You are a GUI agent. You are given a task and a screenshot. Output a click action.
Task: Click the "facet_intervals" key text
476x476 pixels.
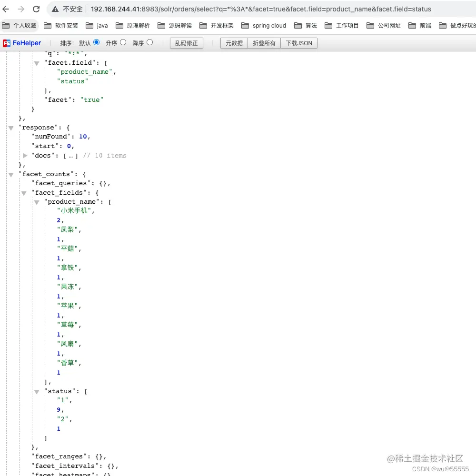tap(65, 466)
